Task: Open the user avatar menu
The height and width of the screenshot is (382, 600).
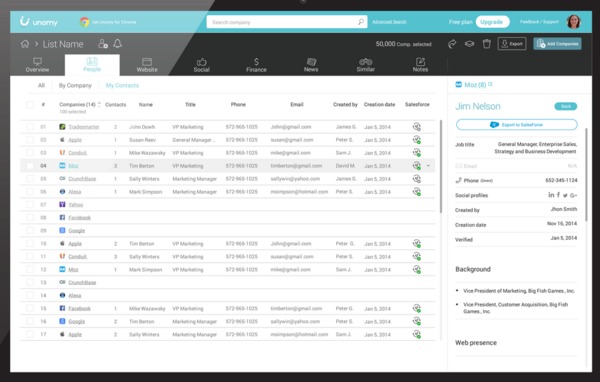Action: [574, 22]
